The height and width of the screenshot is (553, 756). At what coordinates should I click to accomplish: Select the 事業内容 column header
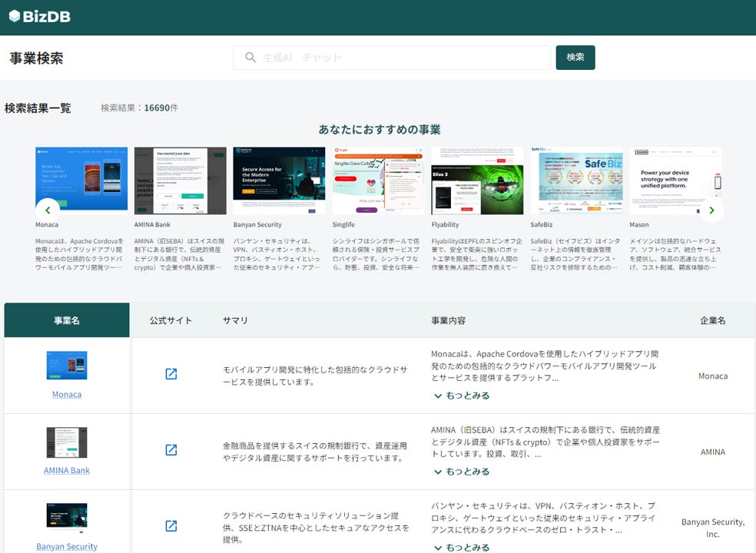click(449, 320)
